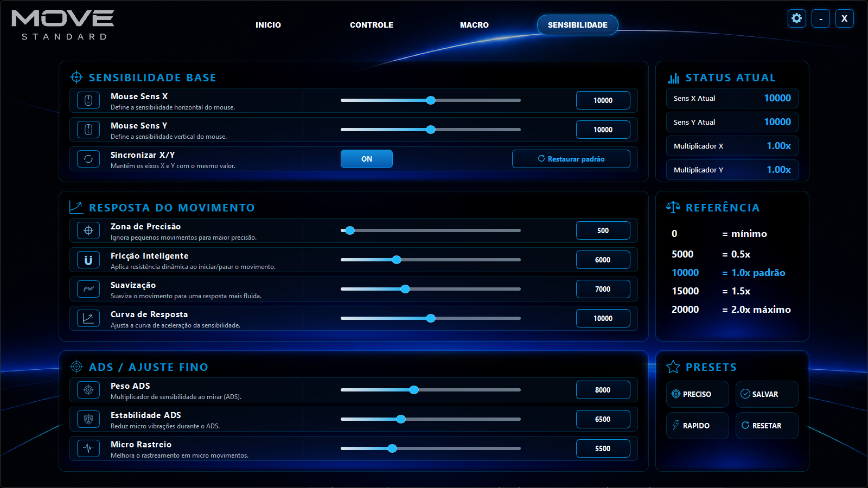868x488 pixels.
Task: Click the Estabilidade ADS slider handle
Action: point(401,419)
